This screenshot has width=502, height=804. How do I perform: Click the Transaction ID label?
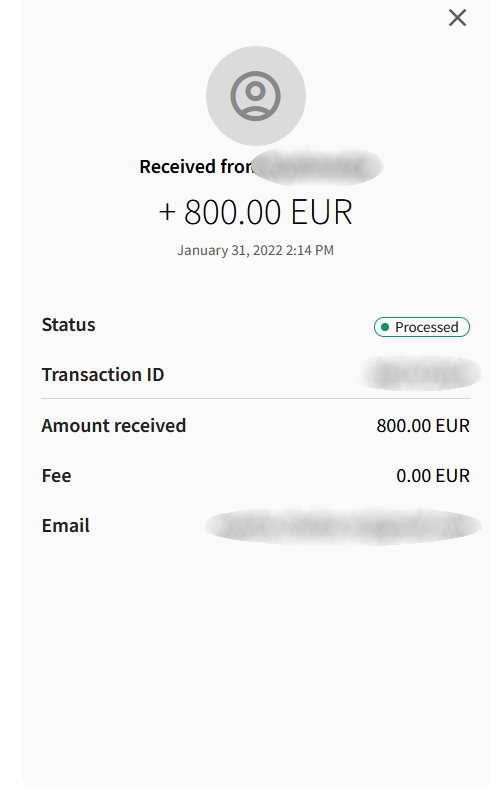(103, 375)
